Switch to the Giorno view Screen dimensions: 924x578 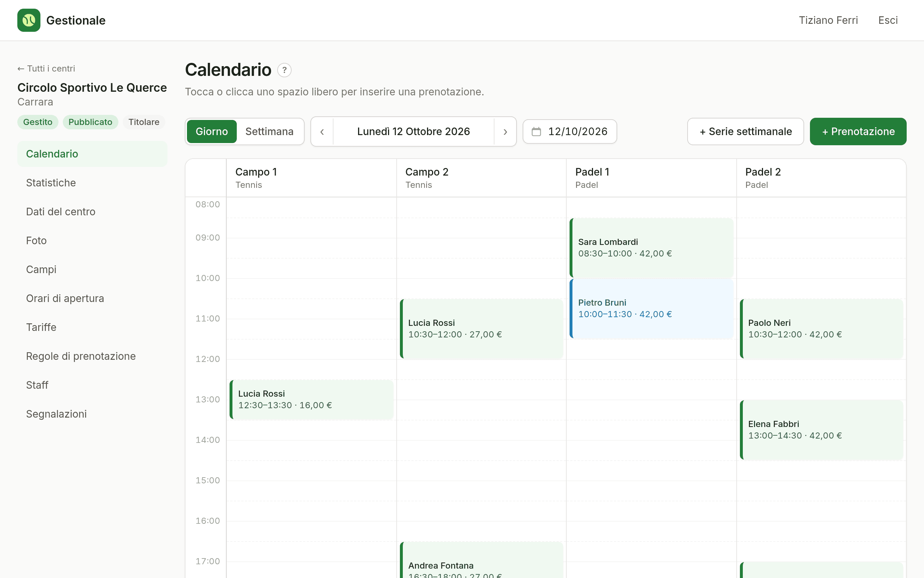212,131
